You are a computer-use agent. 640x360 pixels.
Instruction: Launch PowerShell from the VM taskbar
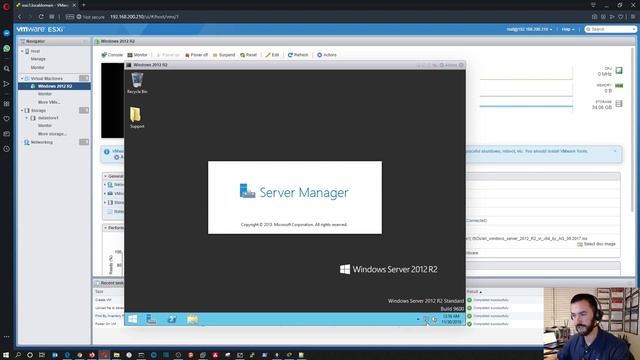[172, 319]
